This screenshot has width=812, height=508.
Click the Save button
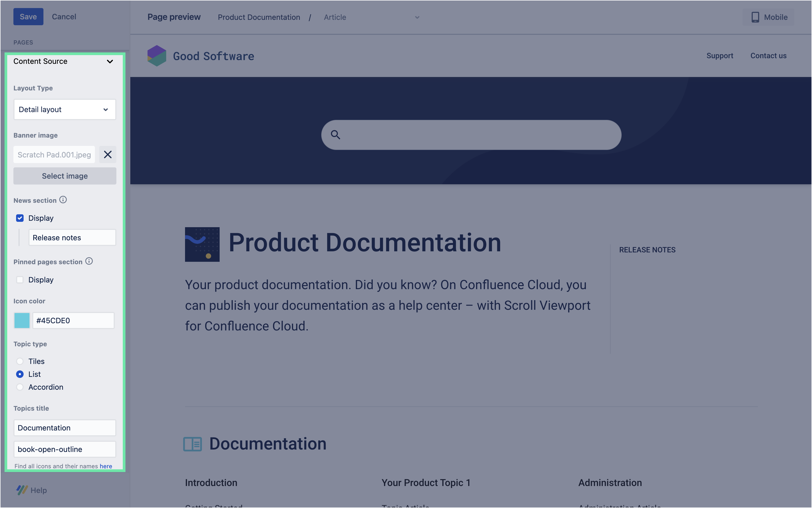click(x=28, y=17)
